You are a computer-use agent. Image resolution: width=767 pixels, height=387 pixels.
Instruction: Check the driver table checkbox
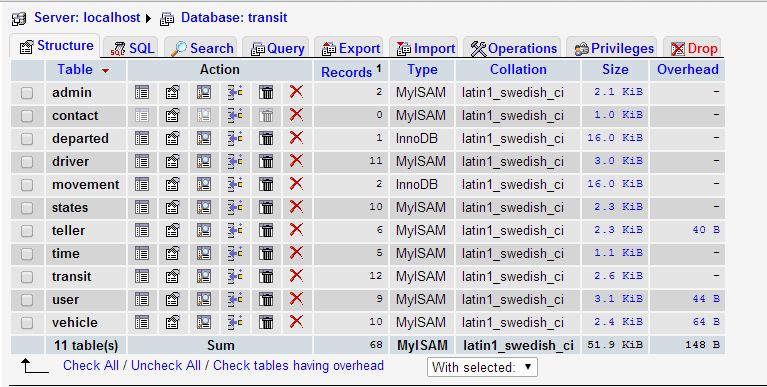point(27,162)
